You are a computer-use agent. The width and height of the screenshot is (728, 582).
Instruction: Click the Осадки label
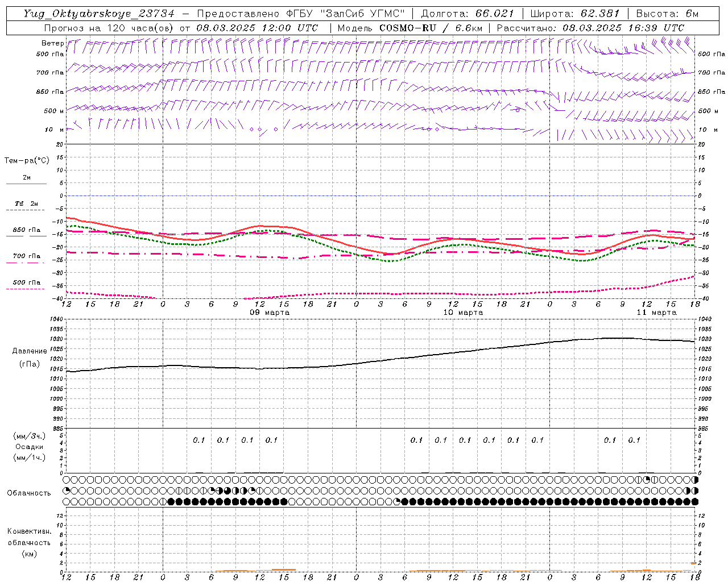click(30, 447)
